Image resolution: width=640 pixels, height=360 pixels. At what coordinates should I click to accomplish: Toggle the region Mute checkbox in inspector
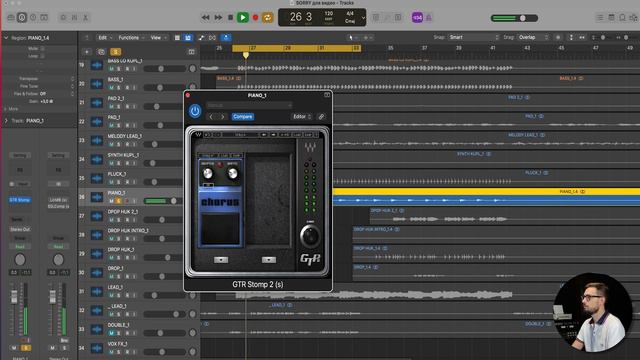point(42,48)
